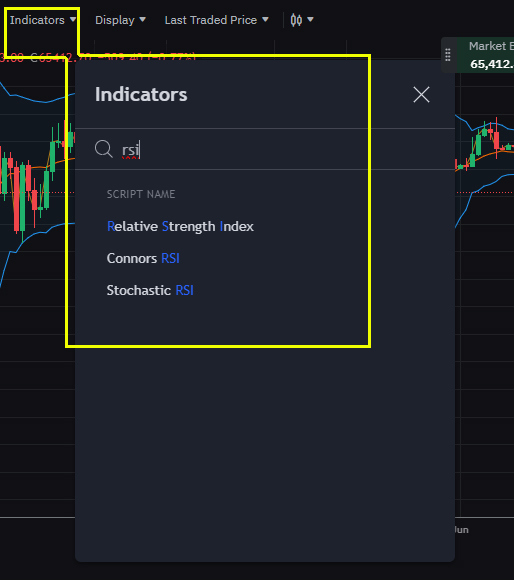Screen dimensions: 514x580
Task: Click the dotted grip handle beside Market panel
Action: point(448,55)
